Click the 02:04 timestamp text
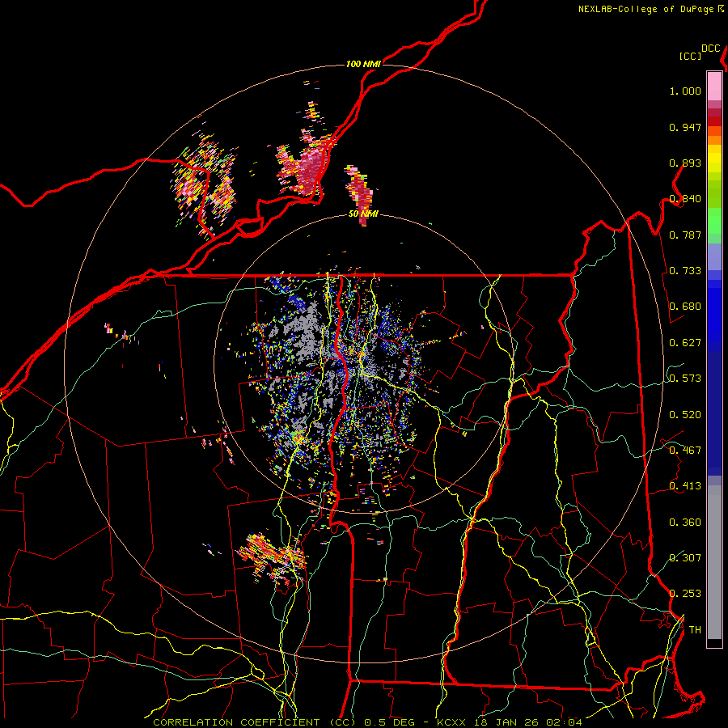Viewport: 728px width, 728px height. [564, 722]
